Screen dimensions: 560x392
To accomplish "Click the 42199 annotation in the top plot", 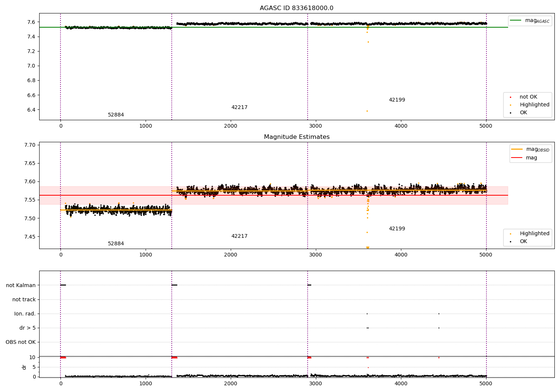I will pos(397,100).
